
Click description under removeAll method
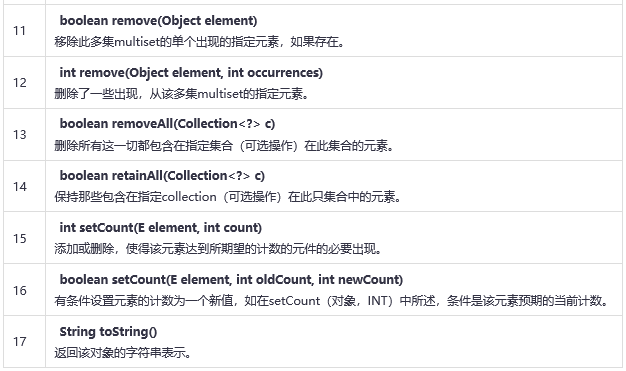(x=224, y=146)
